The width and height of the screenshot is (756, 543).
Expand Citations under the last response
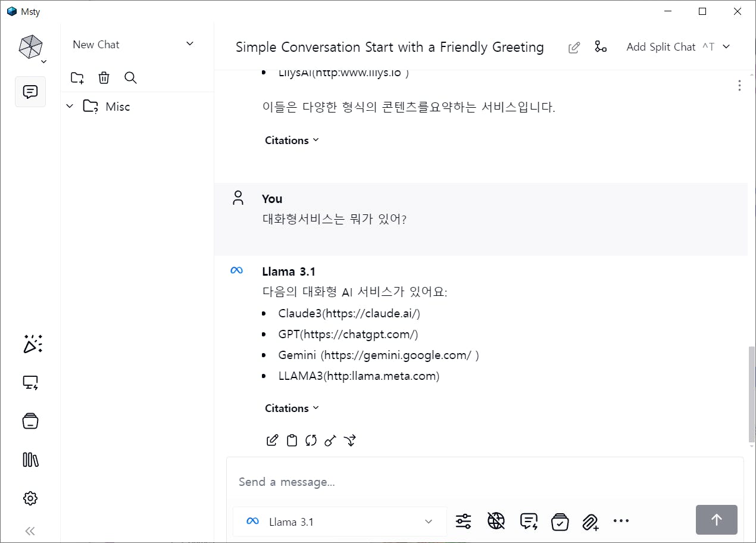coord(292,408)
